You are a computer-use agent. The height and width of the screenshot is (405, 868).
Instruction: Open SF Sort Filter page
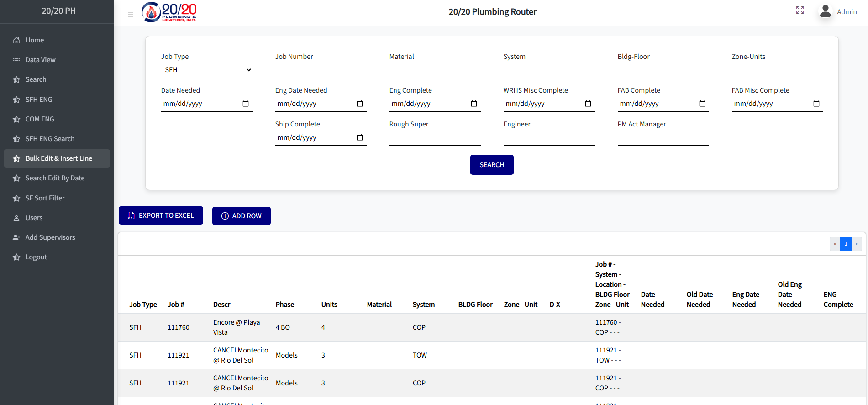45,198
